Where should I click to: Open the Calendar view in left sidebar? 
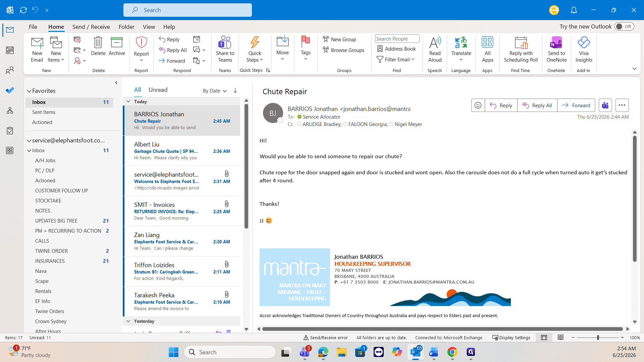(x=10, y=50)
